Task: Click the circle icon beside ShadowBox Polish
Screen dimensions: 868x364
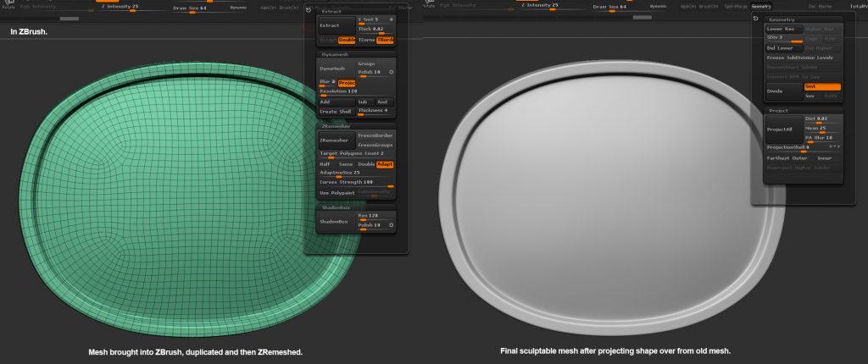Action: pyautogui.click(x=392, y=225)
